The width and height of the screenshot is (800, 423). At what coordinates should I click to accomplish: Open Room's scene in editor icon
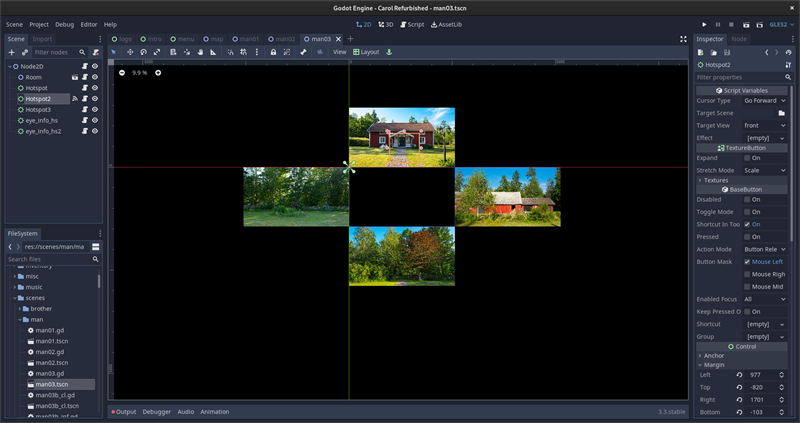(x=75, y=77)
